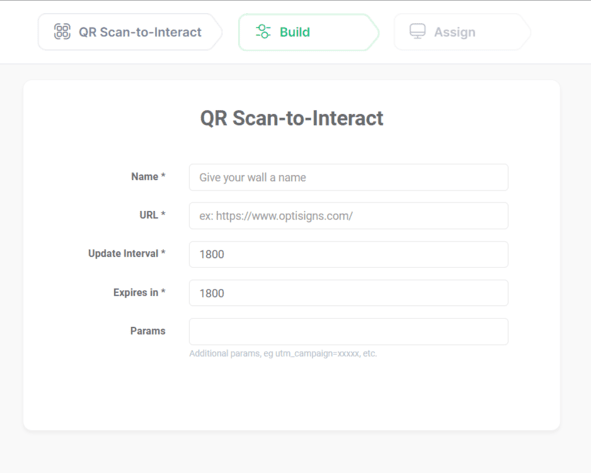The image size is (591, 473).
Task: Click the 'URL *' field label
Action: (152, 215)
